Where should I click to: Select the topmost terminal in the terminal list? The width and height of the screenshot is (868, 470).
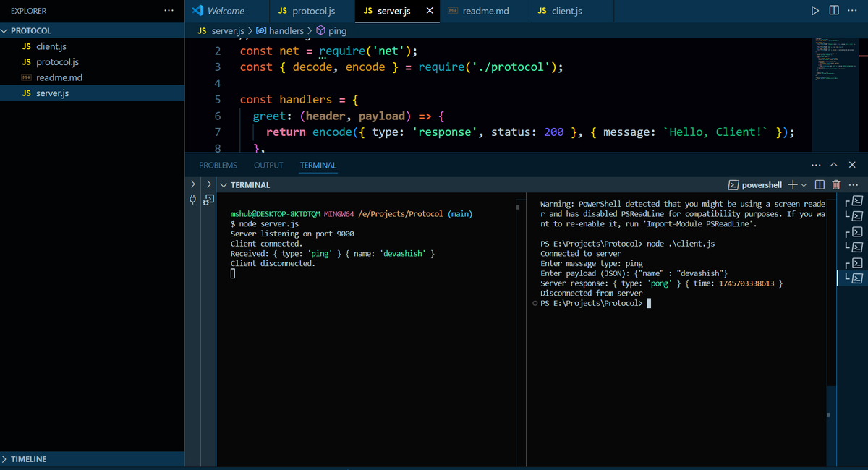tap(854, 200)
